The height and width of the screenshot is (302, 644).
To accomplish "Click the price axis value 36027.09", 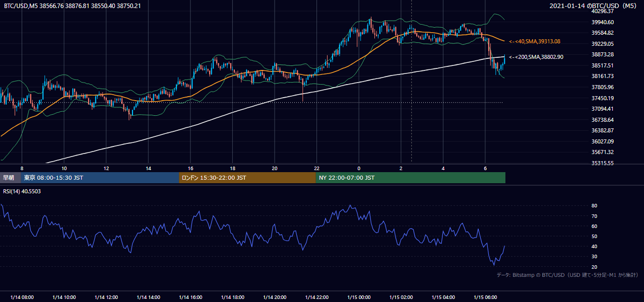I will coord(603,141).
